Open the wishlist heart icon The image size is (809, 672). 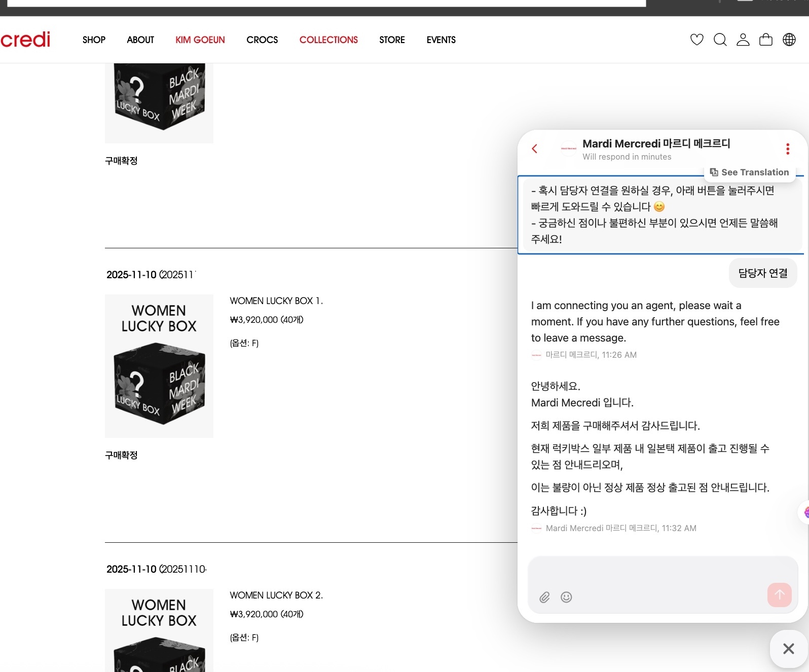point(697,40)
